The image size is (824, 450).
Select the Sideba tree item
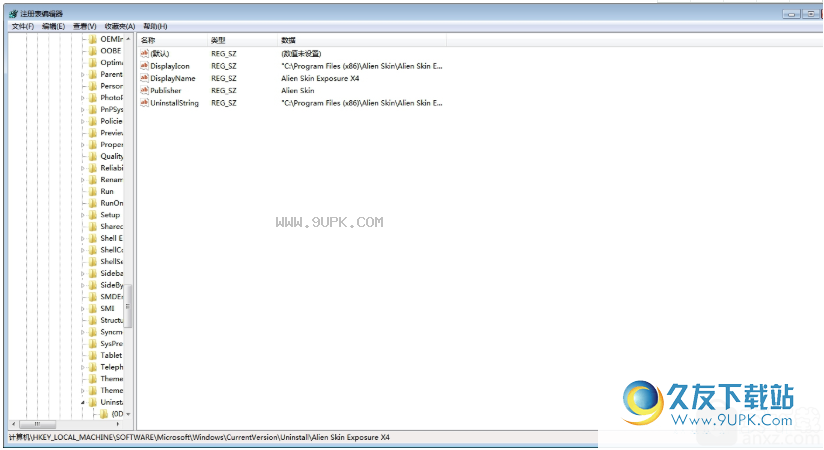pos(111,273)
